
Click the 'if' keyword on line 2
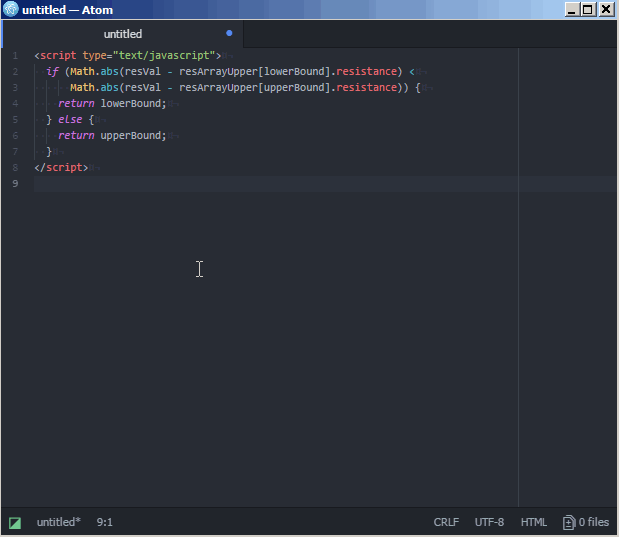53,71
